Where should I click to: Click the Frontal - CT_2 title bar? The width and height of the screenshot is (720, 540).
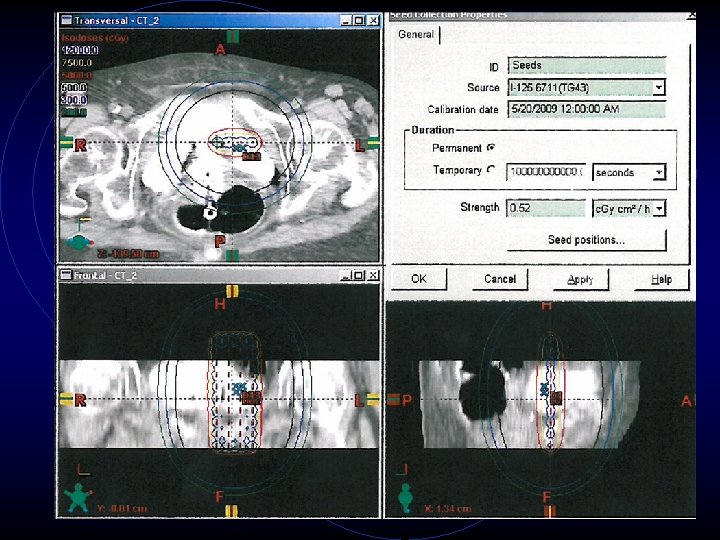(x=219, y=275)
